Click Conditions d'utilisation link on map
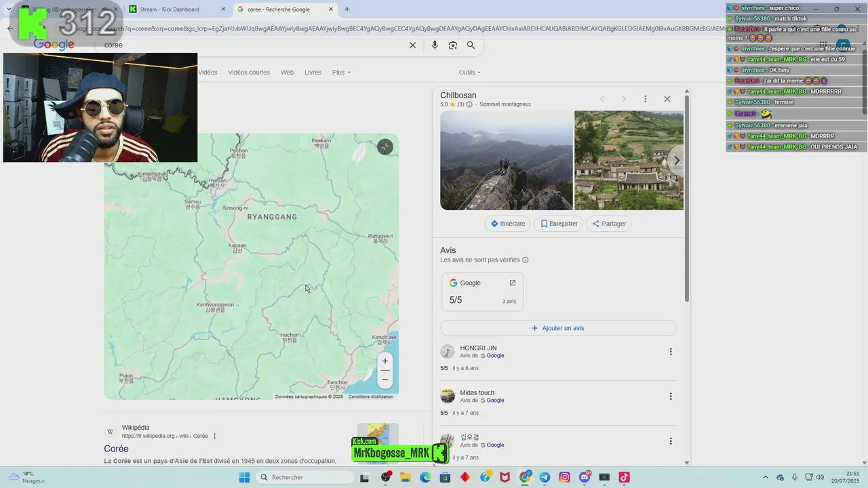The width and height of the screenshot is (868, 488). pyautogui.click(x=371, y=396)
